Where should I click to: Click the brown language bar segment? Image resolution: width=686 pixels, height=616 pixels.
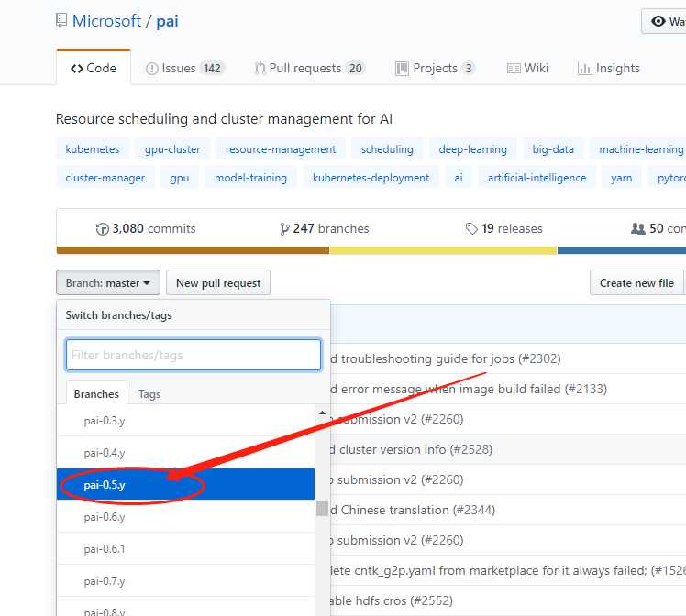point(193,250)
